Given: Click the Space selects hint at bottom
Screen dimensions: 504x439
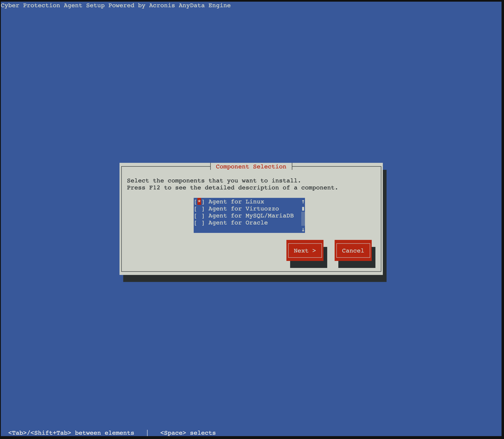Looking at the screenshot, I should [x=188, y=433].
